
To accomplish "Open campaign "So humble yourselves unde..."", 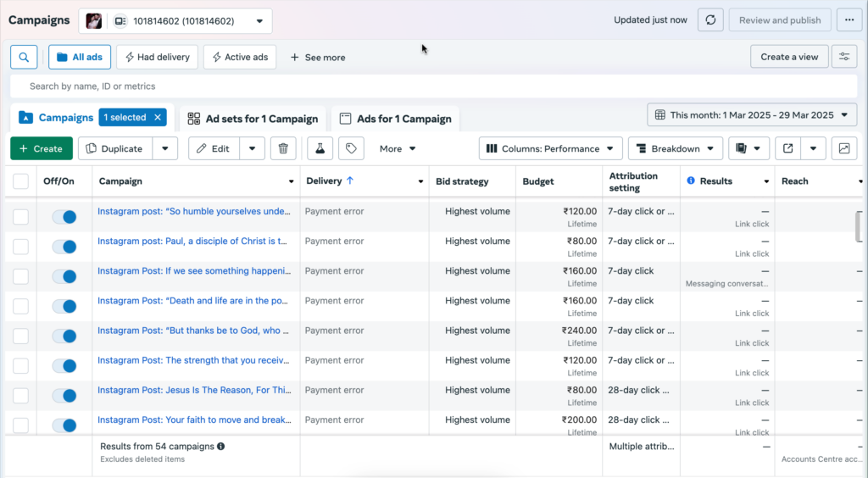I will click(x=194, y=211).
